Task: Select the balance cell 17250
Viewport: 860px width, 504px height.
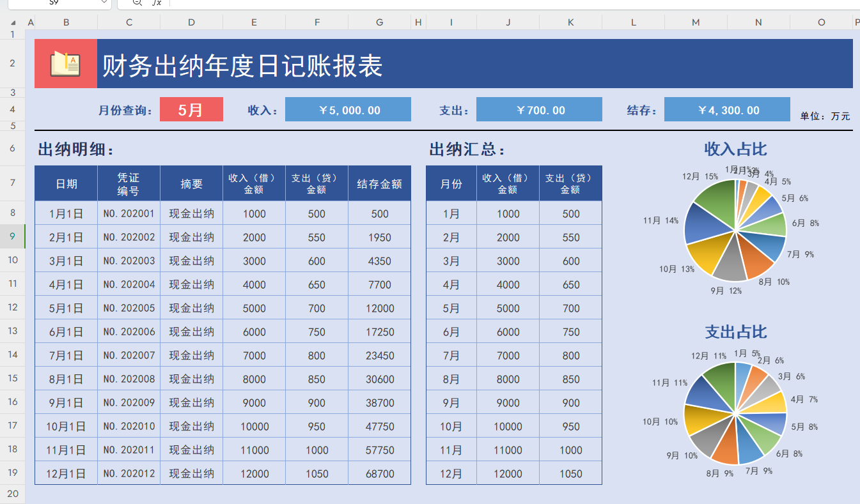Action: [x=379, y=332]
